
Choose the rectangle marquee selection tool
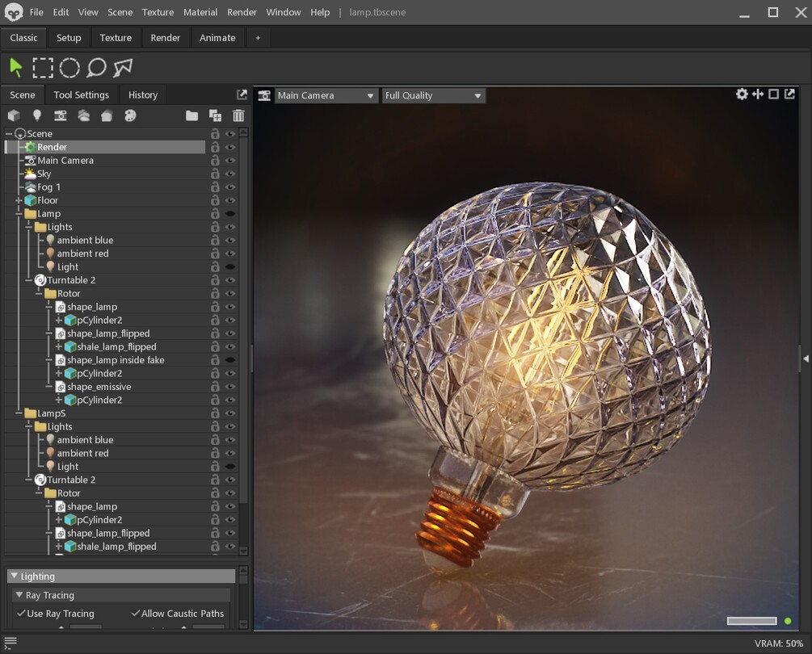43,68
